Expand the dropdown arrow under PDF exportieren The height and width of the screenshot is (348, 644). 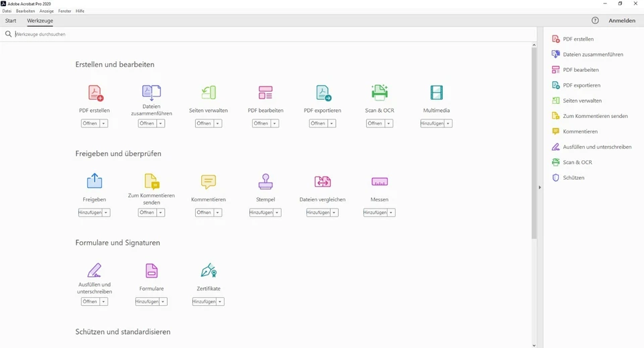point(331,123)
